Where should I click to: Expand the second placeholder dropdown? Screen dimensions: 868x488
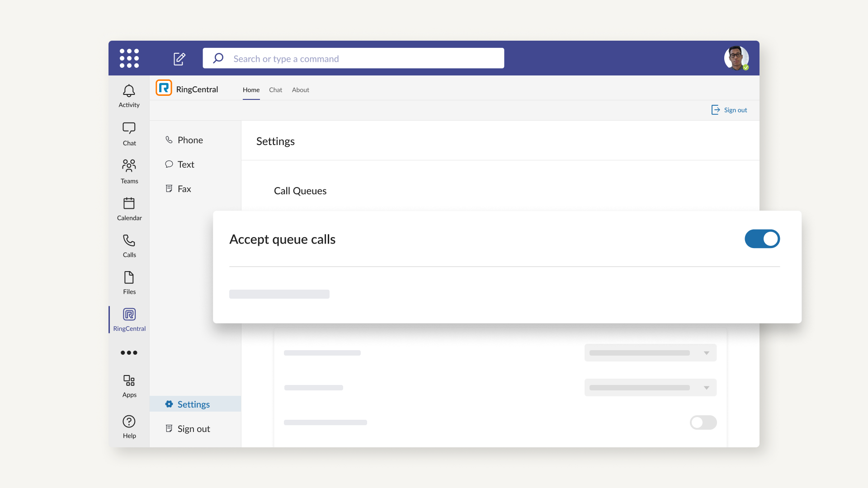coord(650,388)
